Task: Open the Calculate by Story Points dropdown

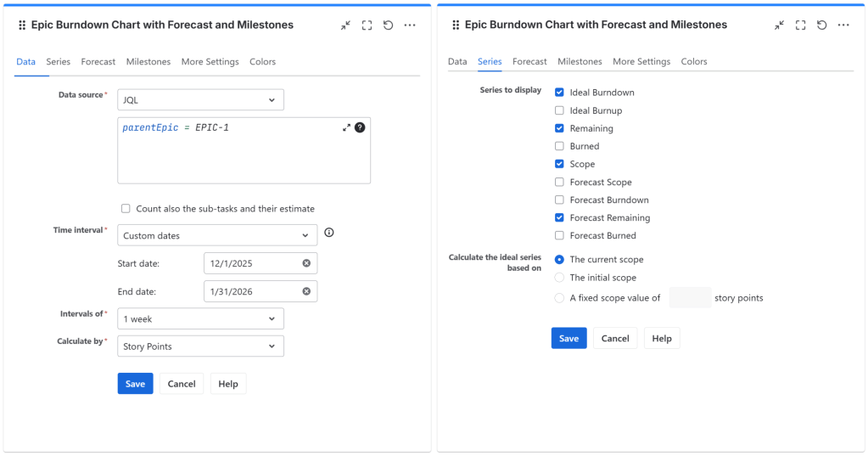Action: [200, 346]
